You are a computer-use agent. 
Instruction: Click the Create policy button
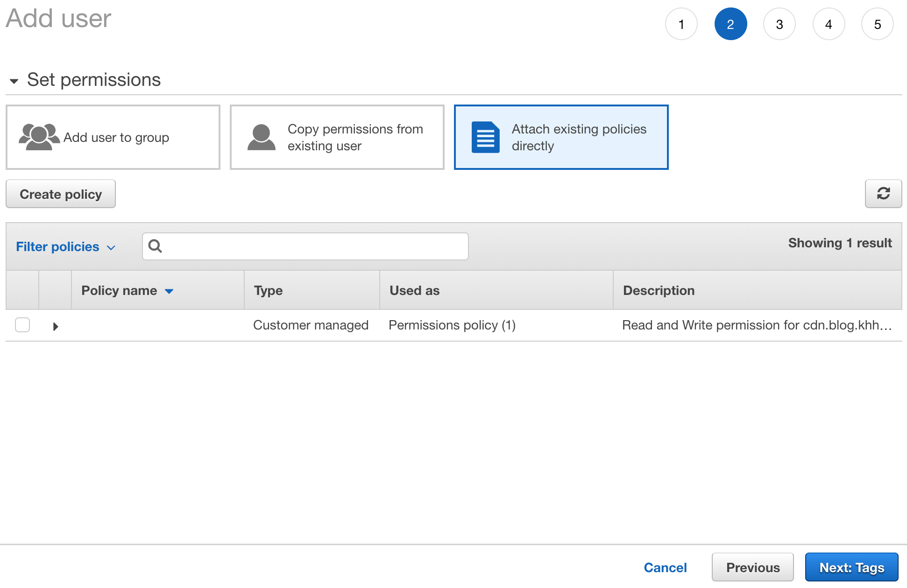tap(61, 194)
